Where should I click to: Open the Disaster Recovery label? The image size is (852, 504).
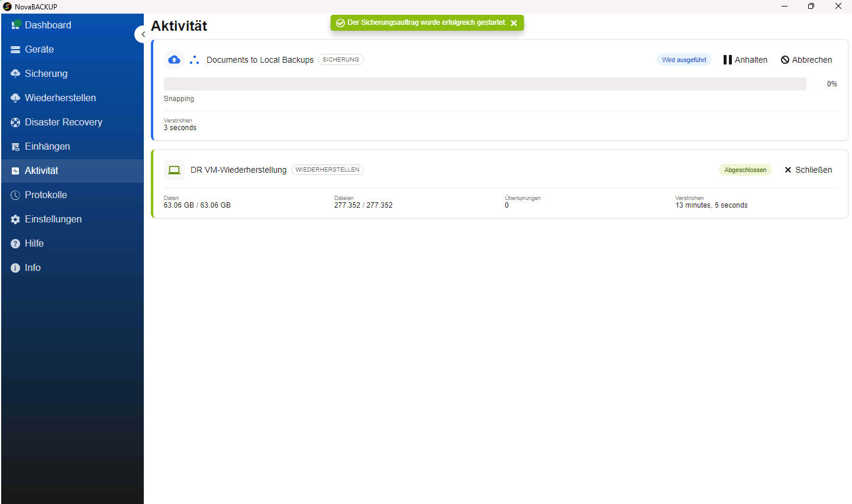point(63,122)
